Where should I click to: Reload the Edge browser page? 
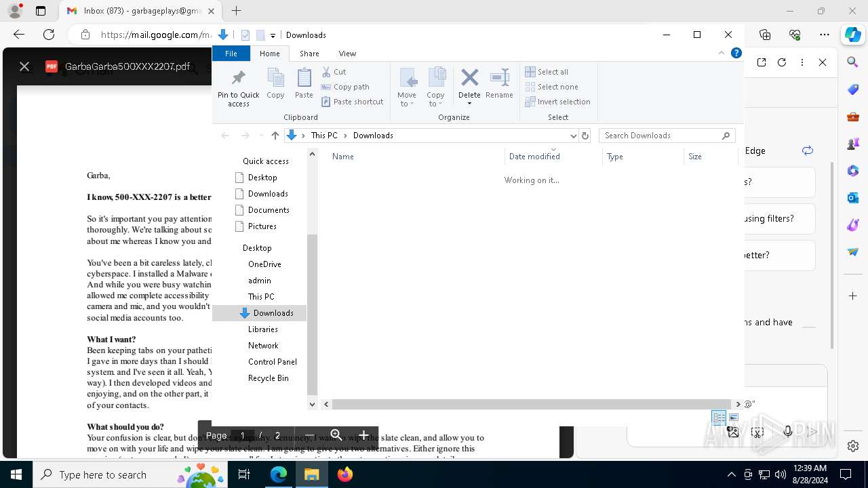tap(49, 35)
